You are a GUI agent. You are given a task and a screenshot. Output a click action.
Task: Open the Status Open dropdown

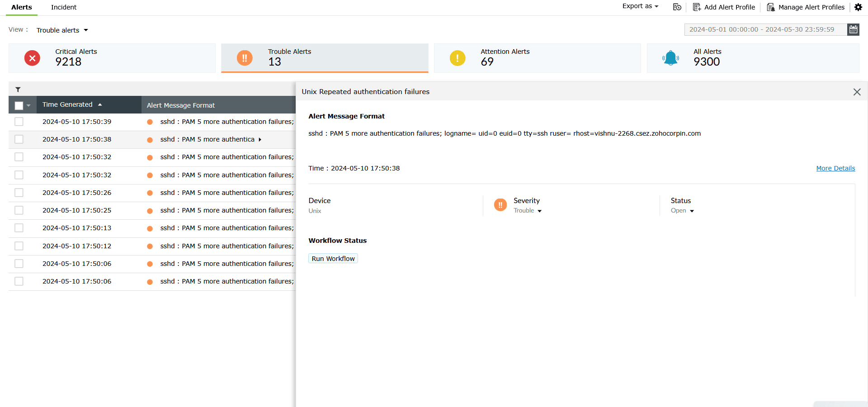pos(682,210)
